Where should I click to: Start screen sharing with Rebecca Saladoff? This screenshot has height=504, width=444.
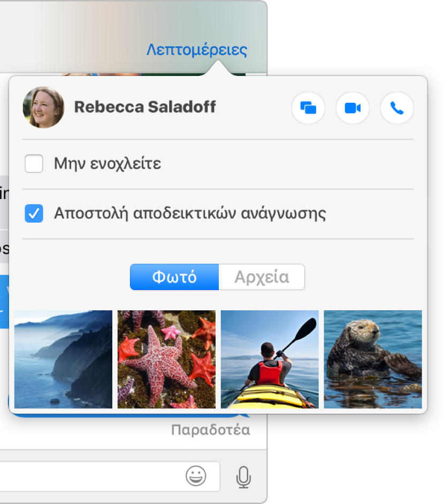308,108
